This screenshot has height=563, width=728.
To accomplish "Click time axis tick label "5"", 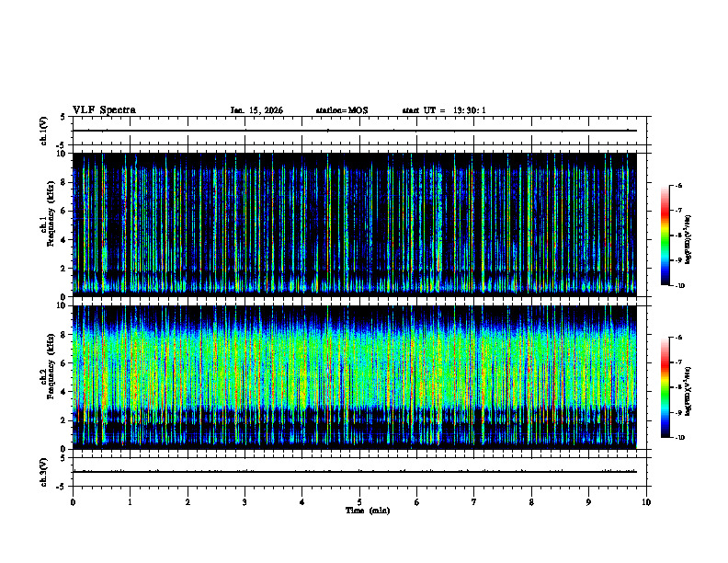I will (x=359, y=502).
